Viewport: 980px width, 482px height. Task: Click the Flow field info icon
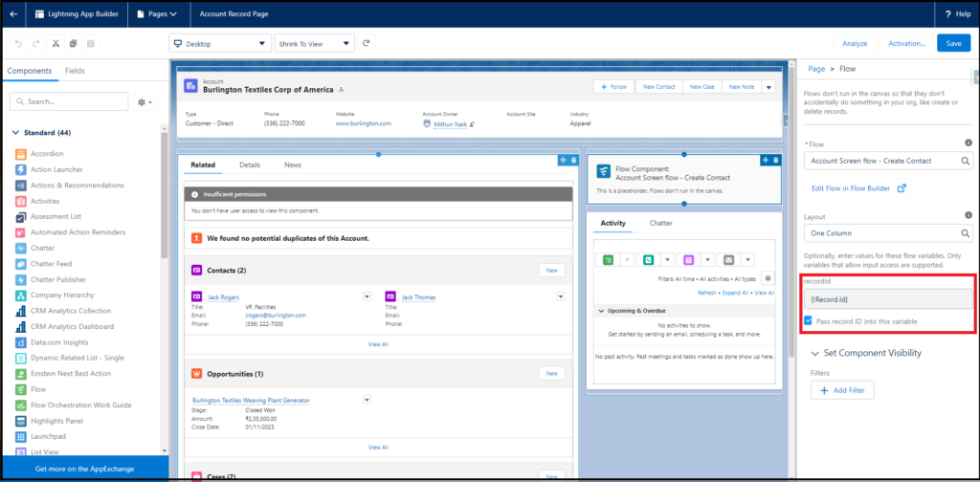[969, 143]
